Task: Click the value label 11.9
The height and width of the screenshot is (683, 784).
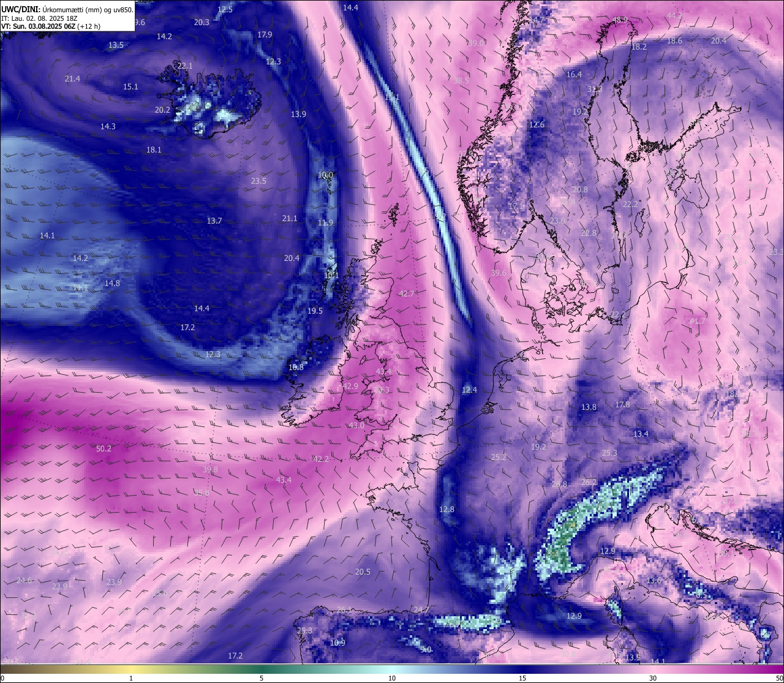Action: pyautogui.click(x=326, y=222)
